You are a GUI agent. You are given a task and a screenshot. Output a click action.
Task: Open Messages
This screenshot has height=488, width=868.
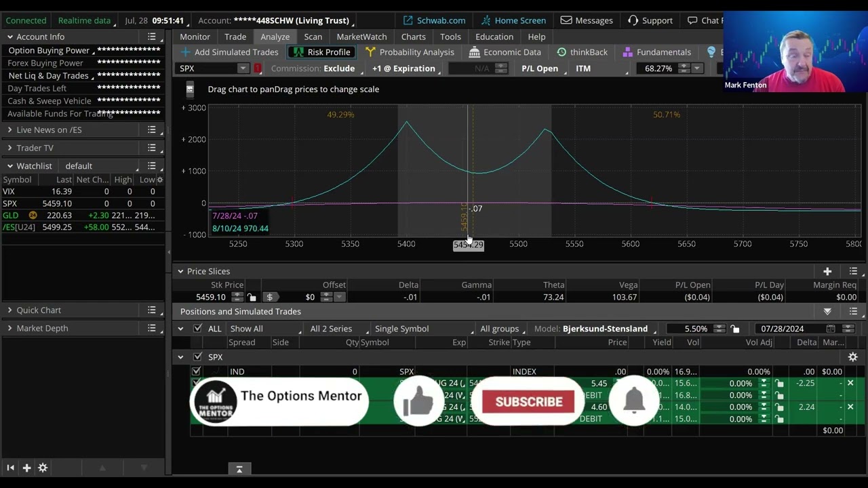tap(587, 20)
